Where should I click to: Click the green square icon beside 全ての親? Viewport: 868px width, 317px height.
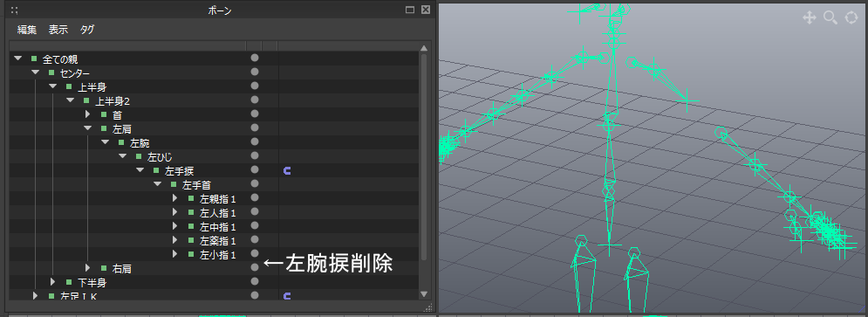coord(34,59)
